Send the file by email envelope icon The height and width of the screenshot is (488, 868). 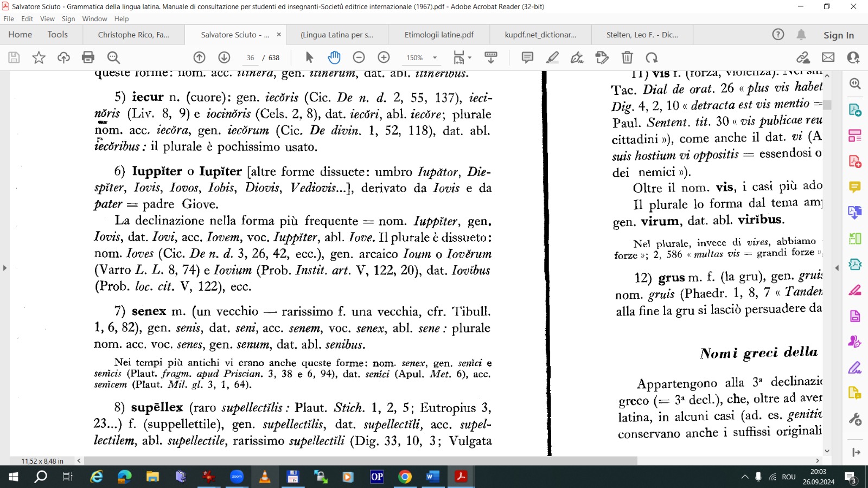click(x=828, y=57)
